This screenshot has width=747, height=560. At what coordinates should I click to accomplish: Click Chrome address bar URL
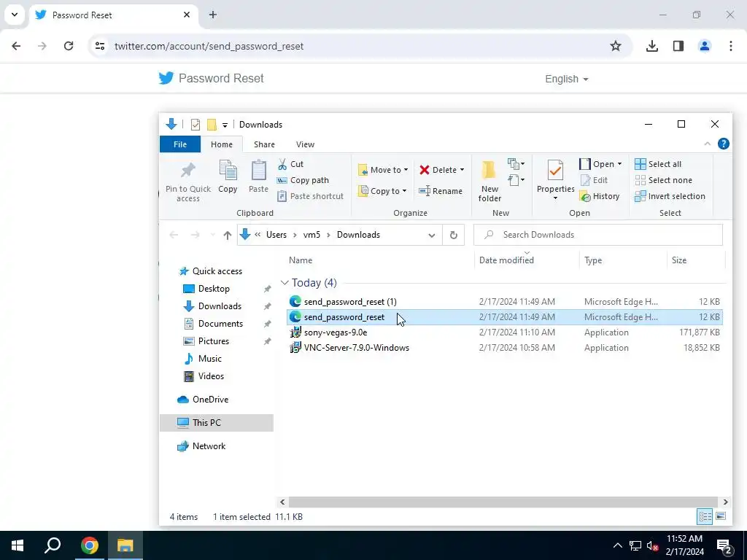coord(209,46)
